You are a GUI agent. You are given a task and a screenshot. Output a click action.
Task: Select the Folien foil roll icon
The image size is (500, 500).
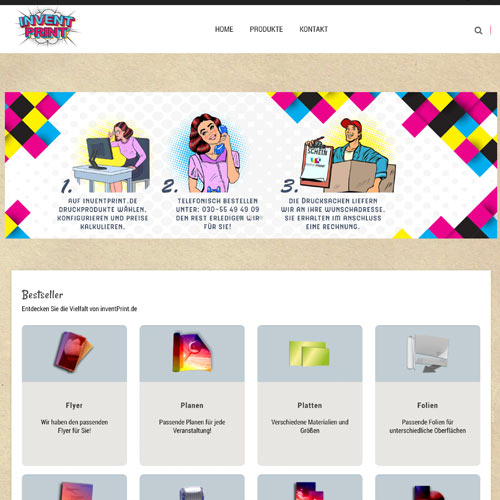[x=428, y=353]
